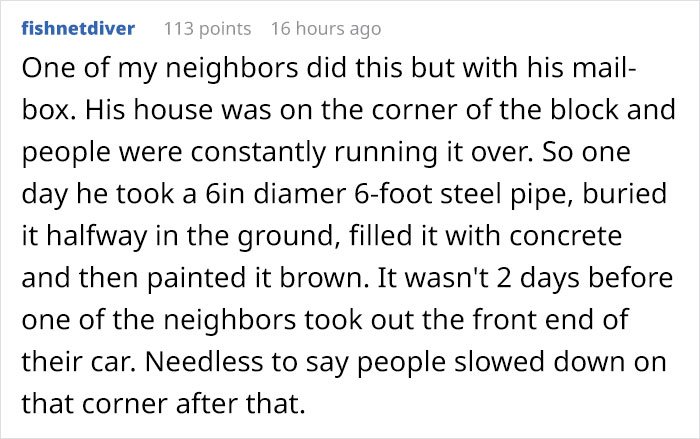Open the 16 hours ago permalink
Screen dimensions: 700x439
click(326, 29)
